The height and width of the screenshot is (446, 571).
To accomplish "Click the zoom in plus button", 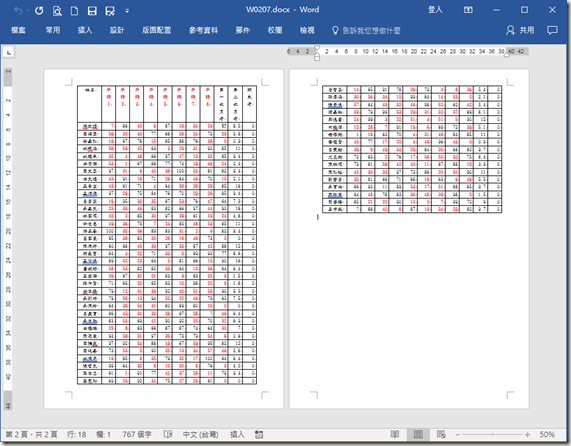I will click(527, 434).
